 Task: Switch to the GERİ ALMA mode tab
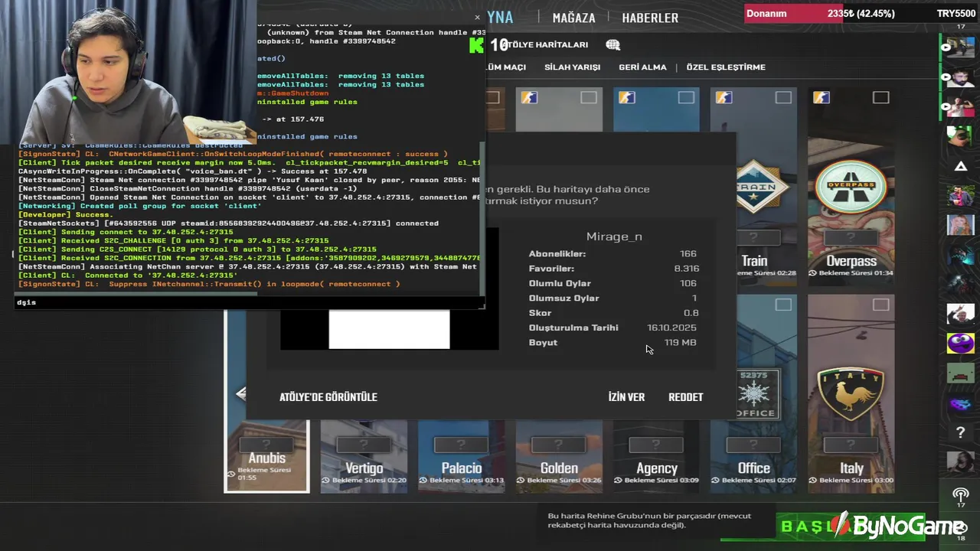(642, 67)
